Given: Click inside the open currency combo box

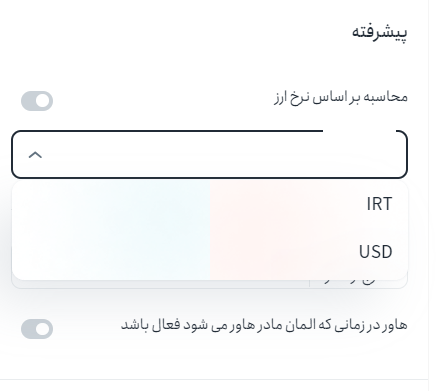Looking at the screenshot, I should point(210,154).
